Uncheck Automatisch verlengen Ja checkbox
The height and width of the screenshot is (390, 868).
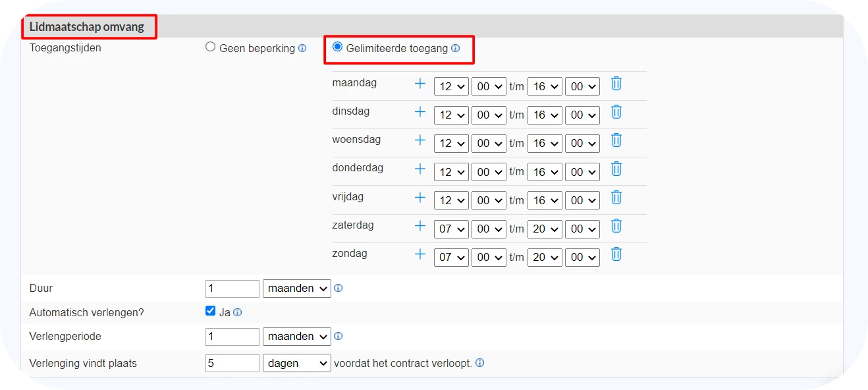(211, 311)
